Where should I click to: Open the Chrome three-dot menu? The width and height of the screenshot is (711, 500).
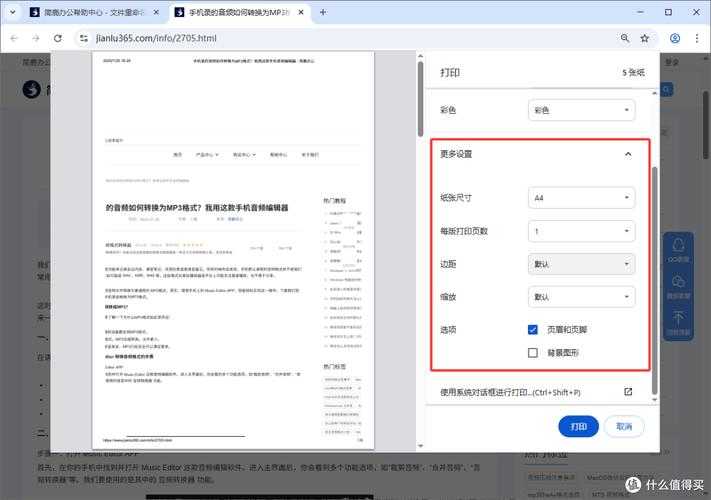(696, 39)
